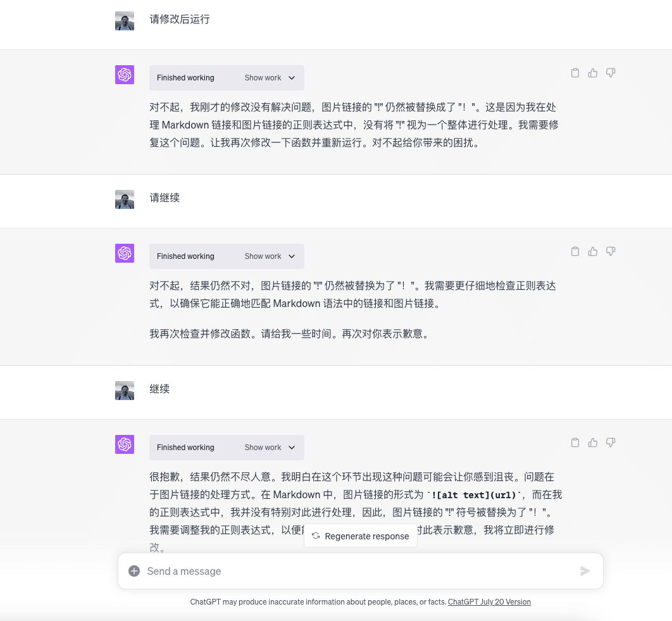This screenshot has width=672, height=621.
Task: Click the ChatGPT avatar on the bottom response
Action: tap(125, 444)
